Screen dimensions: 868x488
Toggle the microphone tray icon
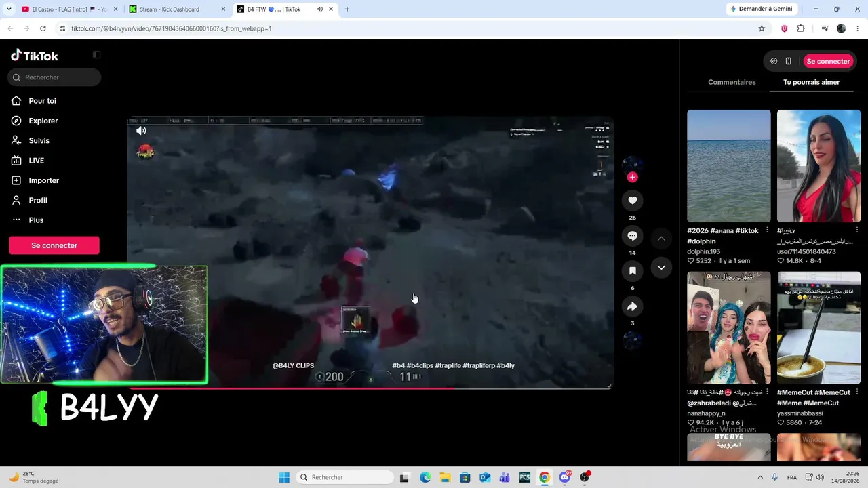click(775, 477)
